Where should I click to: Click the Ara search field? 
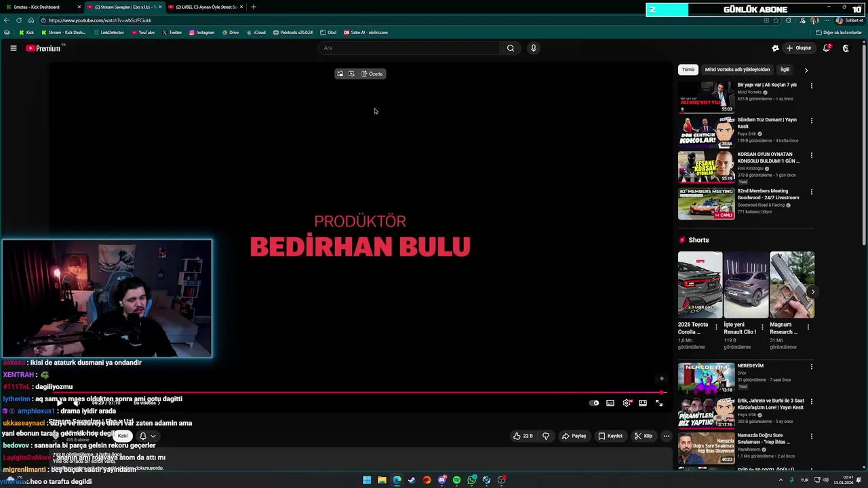[x=409, y=48]
